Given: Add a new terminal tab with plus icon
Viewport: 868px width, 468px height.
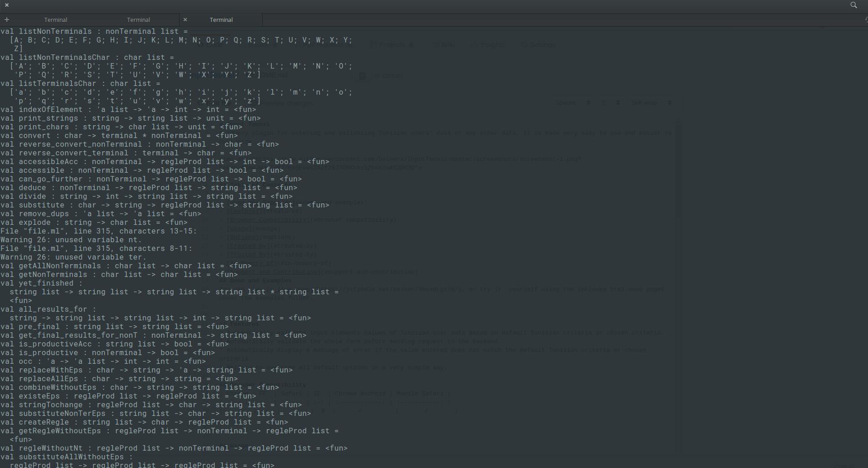Looking at the screenshot, I should pyautogui.click(x=7, y=20).
